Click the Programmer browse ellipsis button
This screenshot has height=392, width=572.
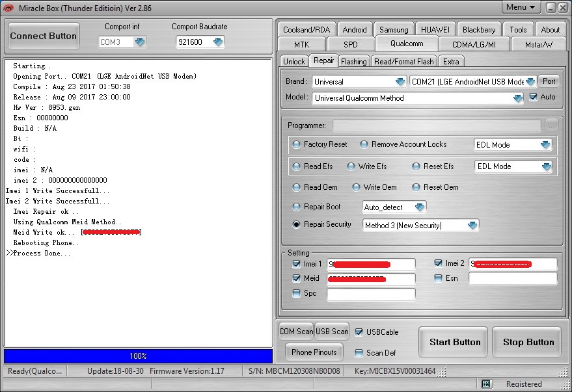pos(552,125)
